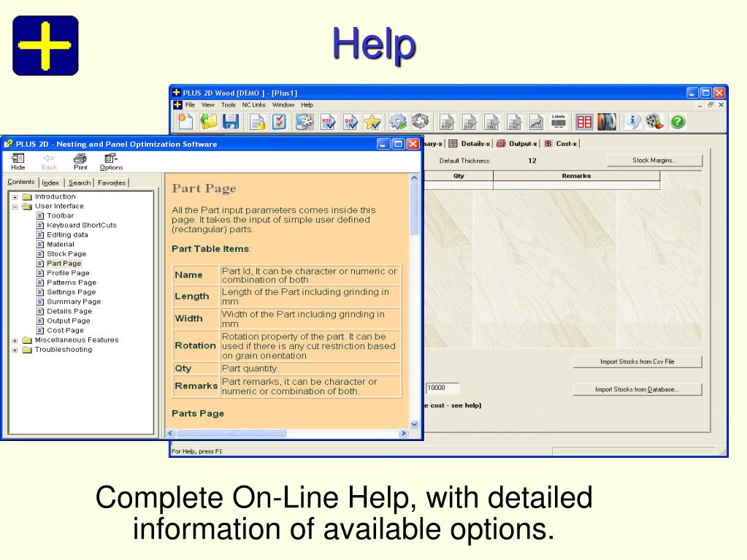Viewport: 747px width, 560px height.
Task: Click Print in the help window toolbar
Action: [80, 162]
